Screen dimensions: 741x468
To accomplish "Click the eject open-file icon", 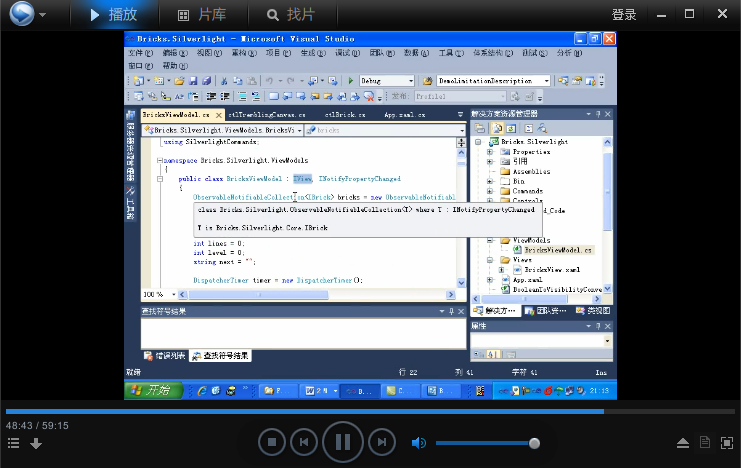I will point(683,443).
